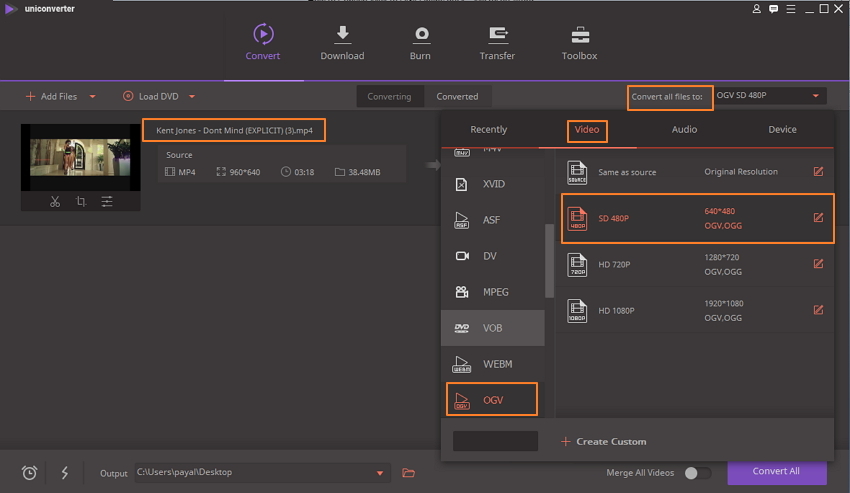Switch to the Device tab
Viewport: 850px width, 493px height.
pos(782,129)
